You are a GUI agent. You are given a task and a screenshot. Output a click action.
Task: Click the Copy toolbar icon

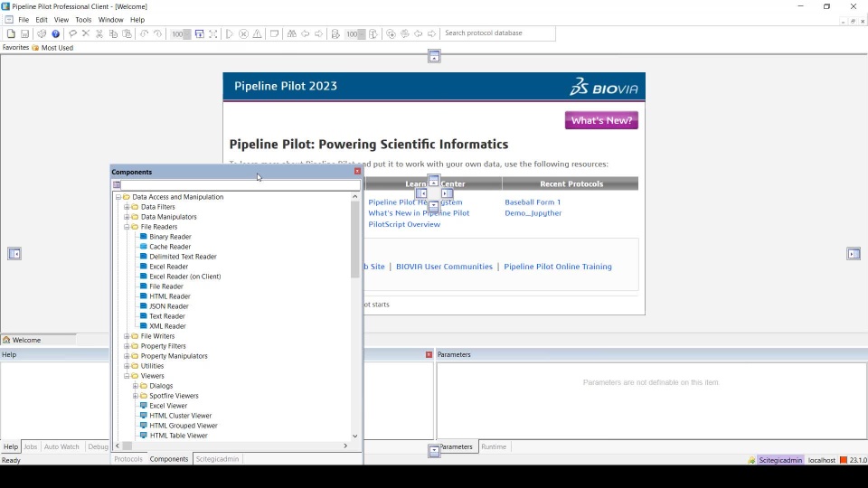[x=113, y=33]
